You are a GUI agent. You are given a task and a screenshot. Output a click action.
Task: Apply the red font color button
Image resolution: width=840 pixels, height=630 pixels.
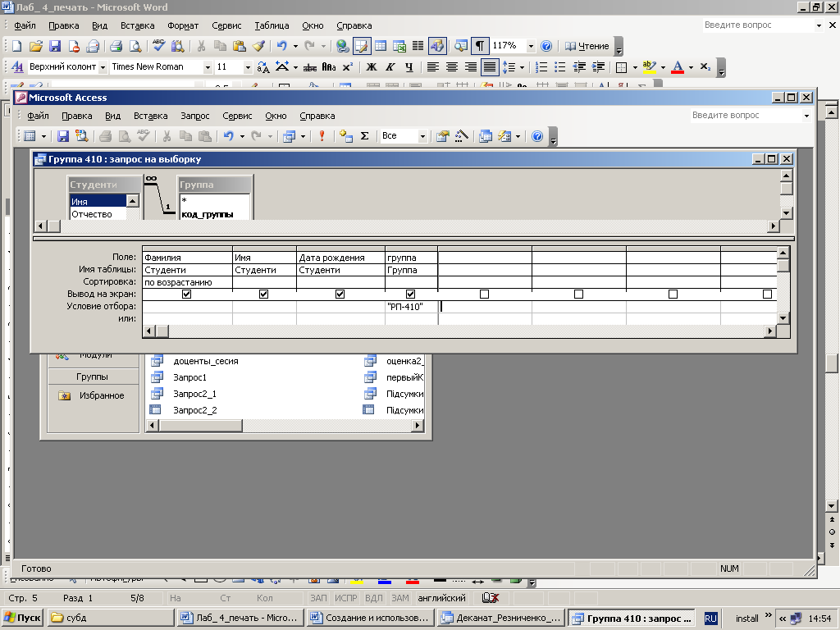point(678,67)
